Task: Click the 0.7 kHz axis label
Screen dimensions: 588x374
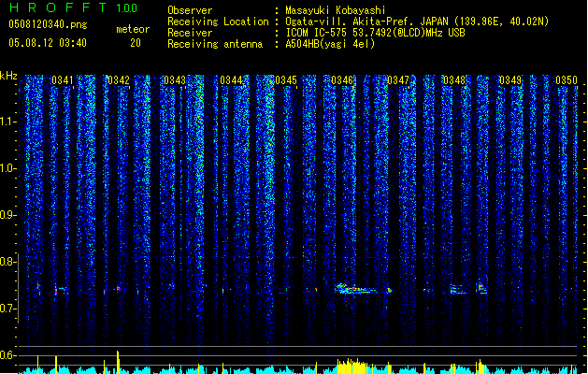Action: (x=8, y=309)
